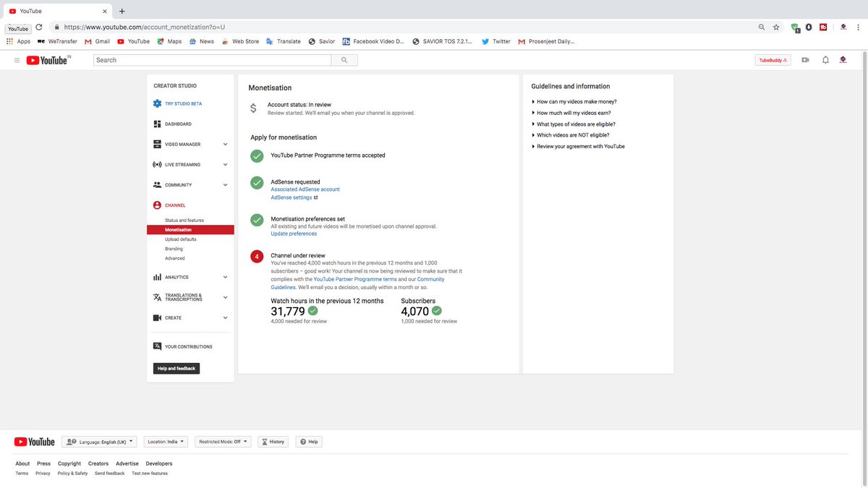Open Branding sub-item
868x488 pixels.
[174, 249]
